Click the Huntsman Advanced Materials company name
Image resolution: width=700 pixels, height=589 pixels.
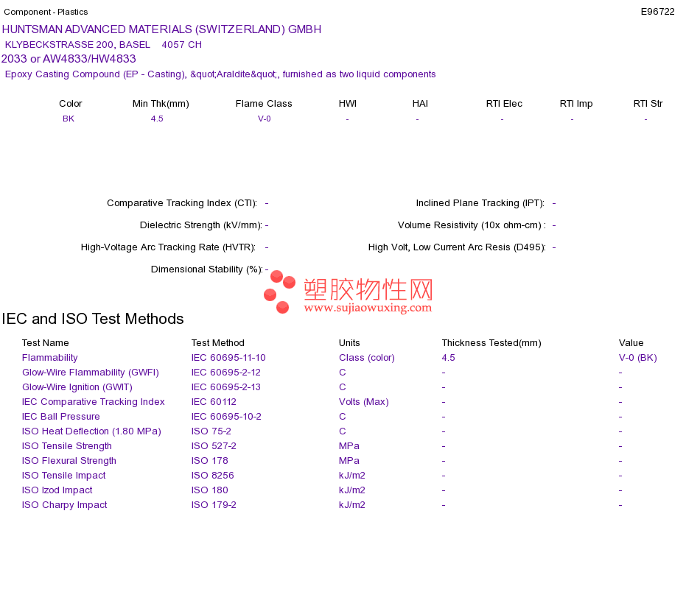click(x=161, y=29)
